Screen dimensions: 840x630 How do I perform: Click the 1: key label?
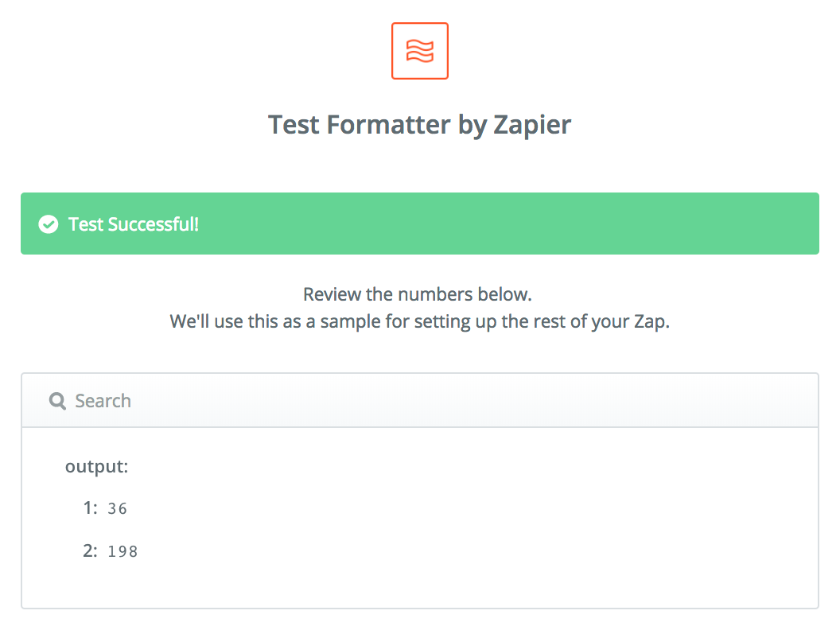coord(90,507)
